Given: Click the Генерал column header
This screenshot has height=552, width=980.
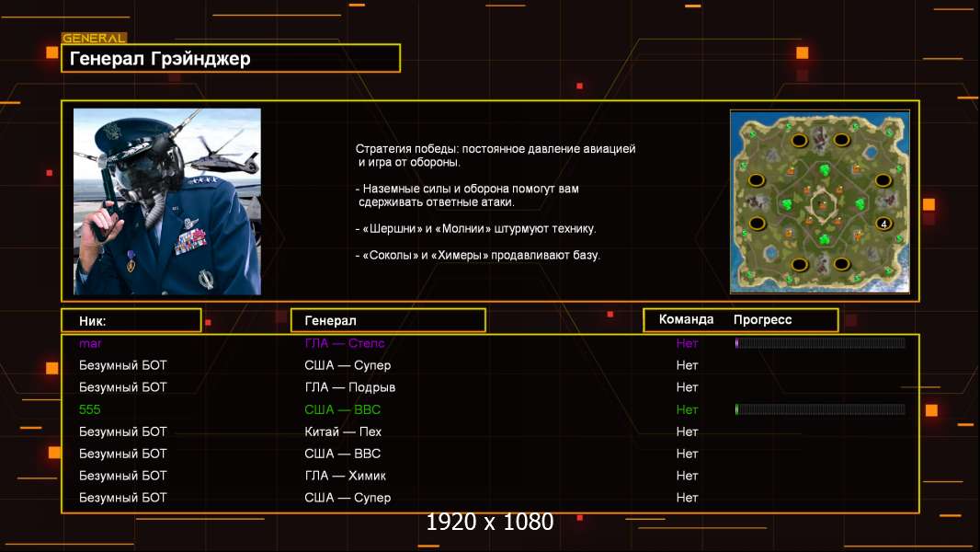Looking at the screenshot, I should pyautogui.click(x=388, y=320).
